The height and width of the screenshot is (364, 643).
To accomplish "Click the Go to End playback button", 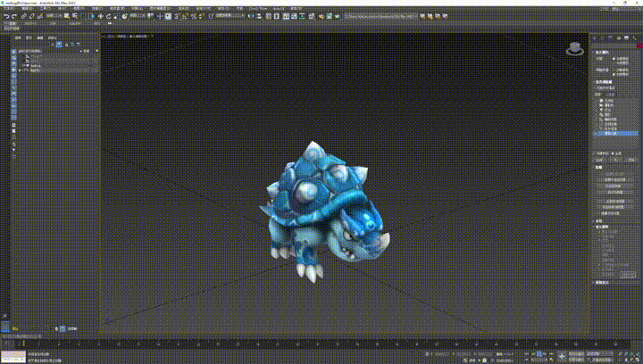I will [x=552, y=354].
